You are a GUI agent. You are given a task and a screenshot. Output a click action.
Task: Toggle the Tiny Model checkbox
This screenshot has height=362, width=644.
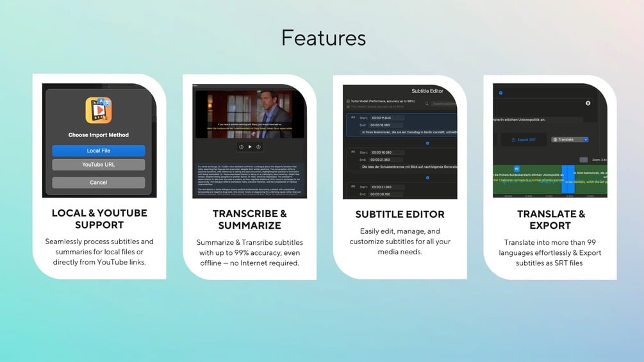point(348,106)
